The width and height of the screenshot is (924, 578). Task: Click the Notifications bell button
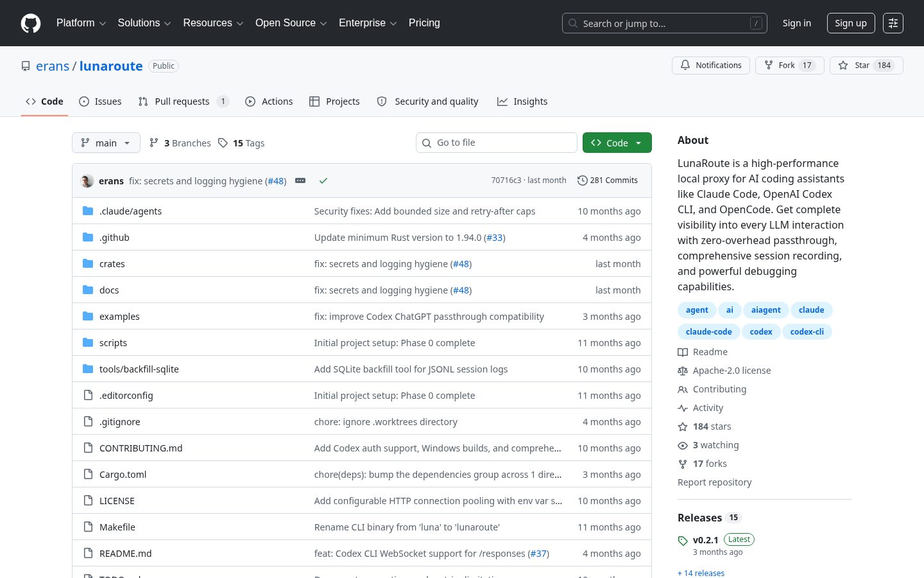(711, 66)
